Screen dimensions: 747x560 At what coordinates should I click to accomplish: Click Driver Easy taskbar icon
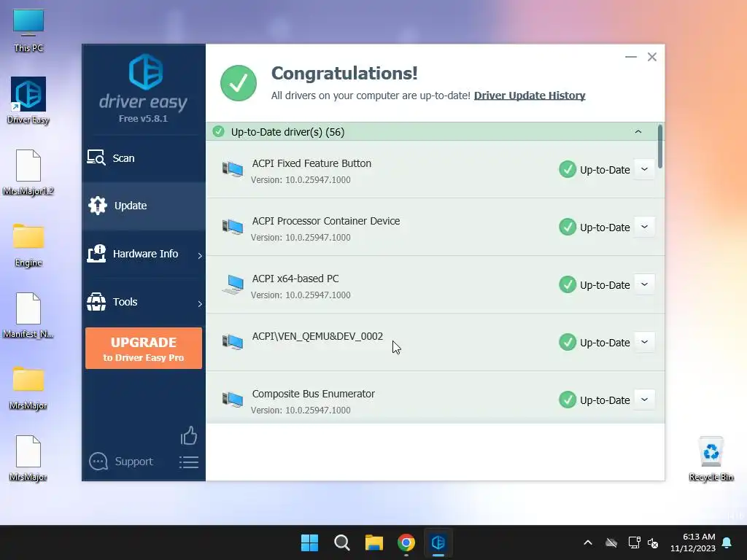[x=438, y=542]
